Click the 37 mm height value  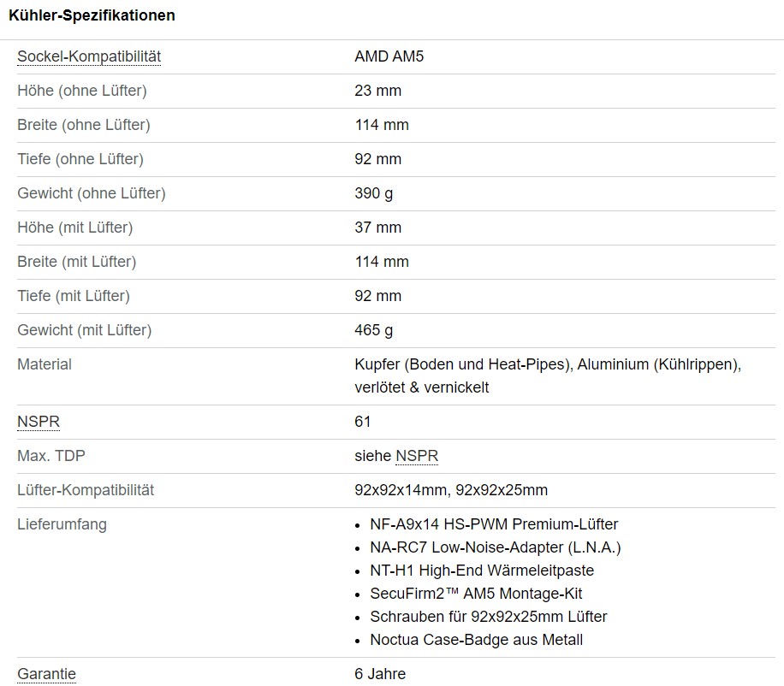[x=377, y=228]
